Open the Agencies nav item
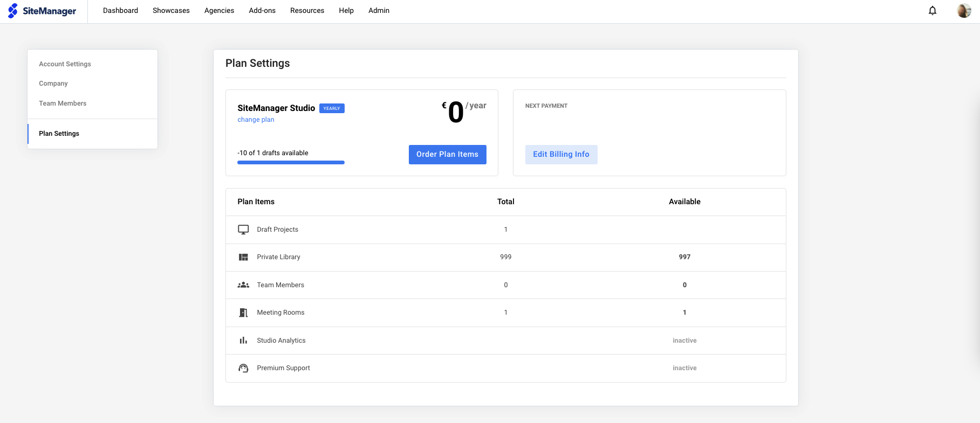Viewport: 980px width, 423px height. [219, 11]
